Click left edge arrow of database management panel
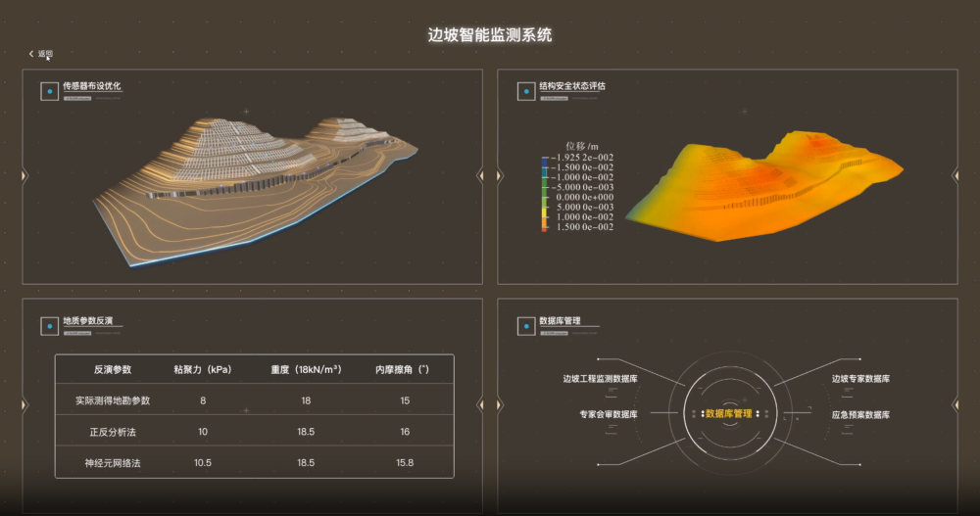 click(499, 404)
